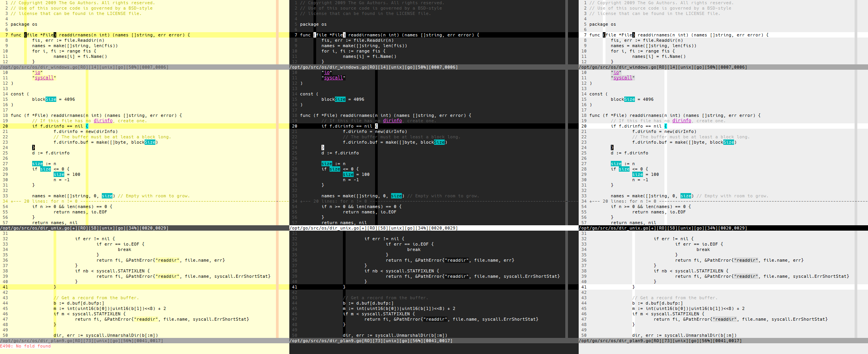This screenshot has width=868, height=354.
Task: Select dir_windows.go status line in light gray pane
Action: click(723, 67)
